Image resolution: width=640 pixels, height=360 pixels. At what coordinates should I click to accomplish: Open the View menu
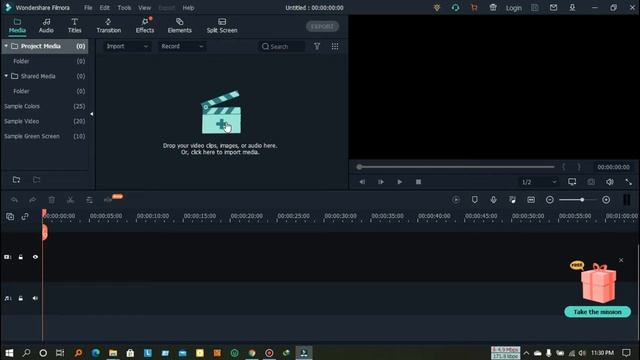[144, 8]
